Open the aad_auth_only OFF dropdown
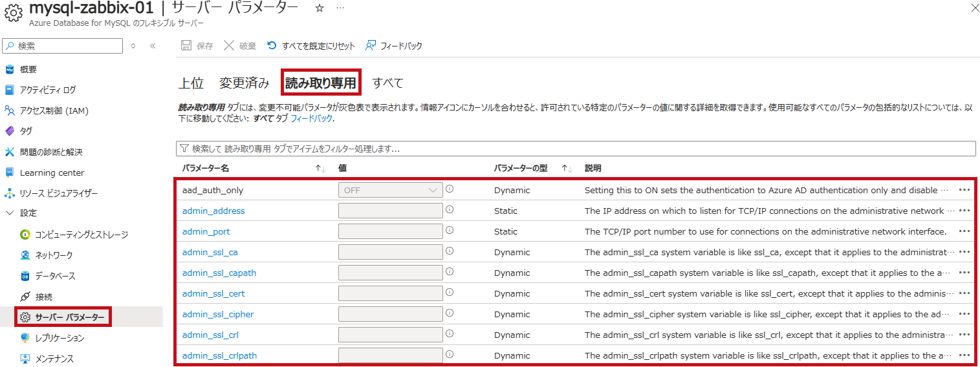980x367 pixels. [391, 190]
